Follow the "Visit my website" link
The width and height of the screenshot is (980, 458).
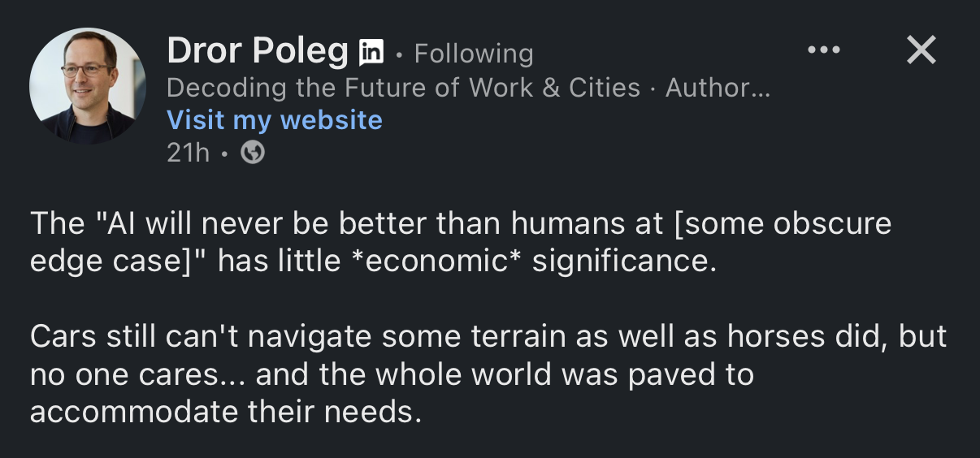point(274,120)
